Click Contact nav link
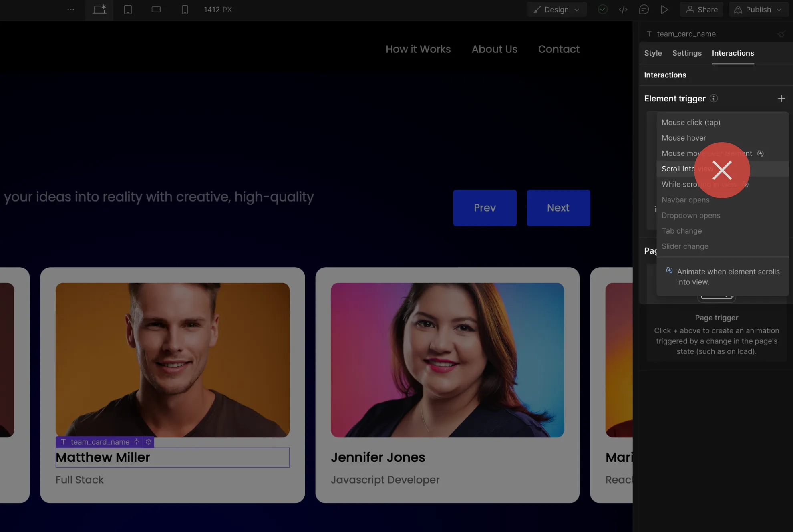Screen dimensions: 793x532 559,49
